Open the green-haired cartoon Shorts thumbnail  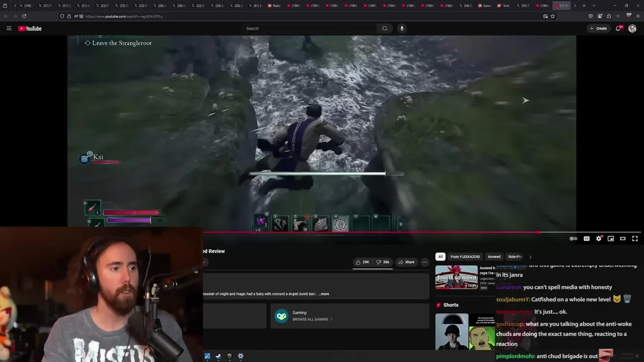[481, 331]
